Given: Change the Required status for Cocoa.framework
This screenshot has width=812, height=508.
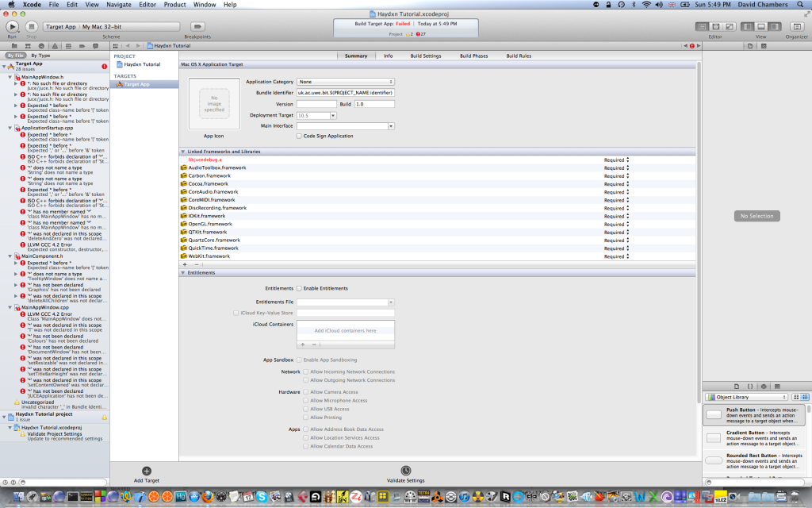Looking at the screenshot, I should (x=616, y=184).
